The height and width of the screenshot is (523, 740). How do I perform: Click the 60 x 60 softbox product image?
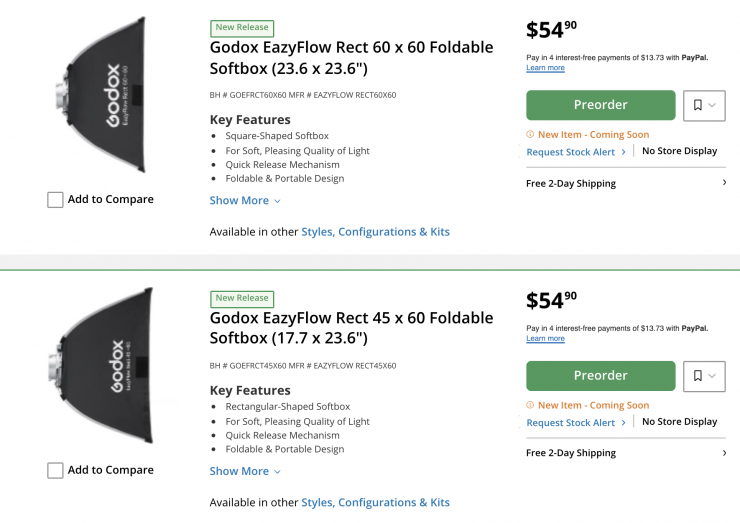click(100, 95)
